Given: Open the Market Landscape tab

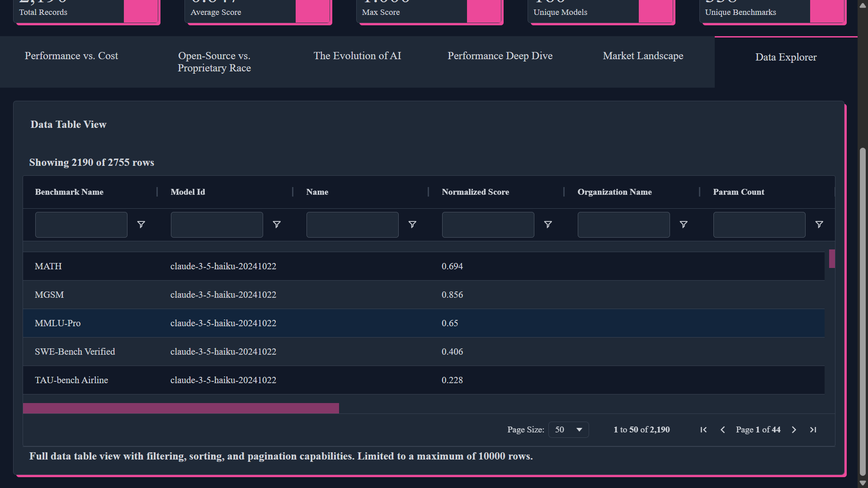Looking at the screenshot, I should [643, 56].
